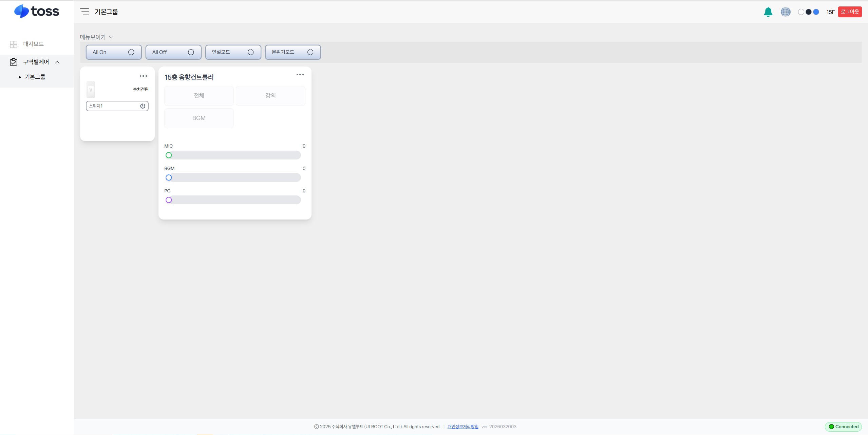Collapse the 구역별제어 sidebar section
The height and width of the screenshot is (435, 868).
[57, 62]
